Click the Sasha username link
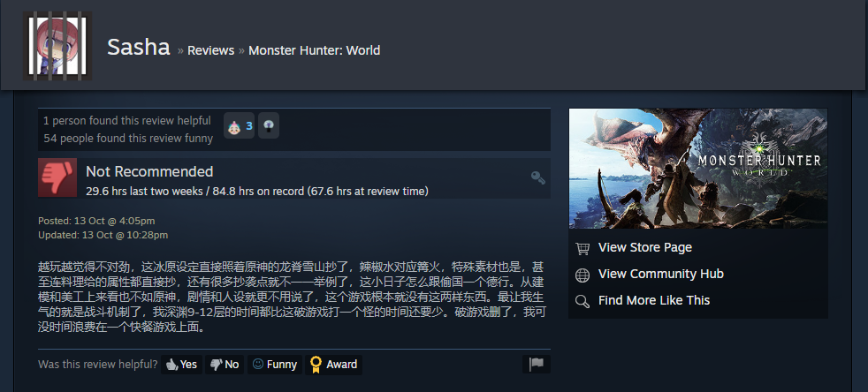 139,48
